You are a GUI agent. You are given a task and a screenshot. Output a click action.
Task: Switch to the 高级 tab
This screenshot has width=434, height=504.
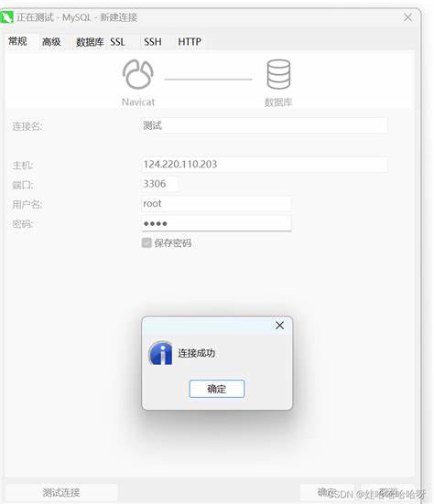51,42
